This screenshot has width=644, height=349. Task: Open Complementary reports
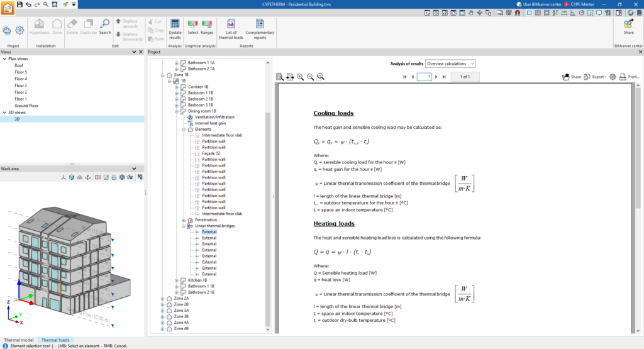(x=260, y=29)
